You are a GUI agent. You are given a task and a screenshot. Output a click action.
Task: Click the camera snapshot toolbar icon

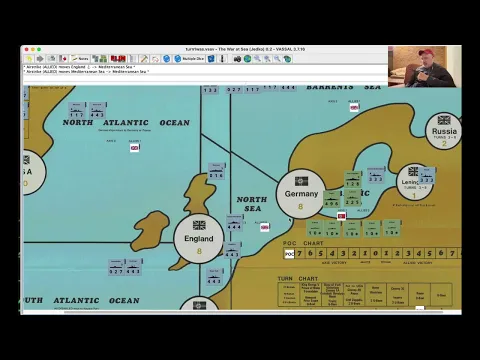coord(237,59)
